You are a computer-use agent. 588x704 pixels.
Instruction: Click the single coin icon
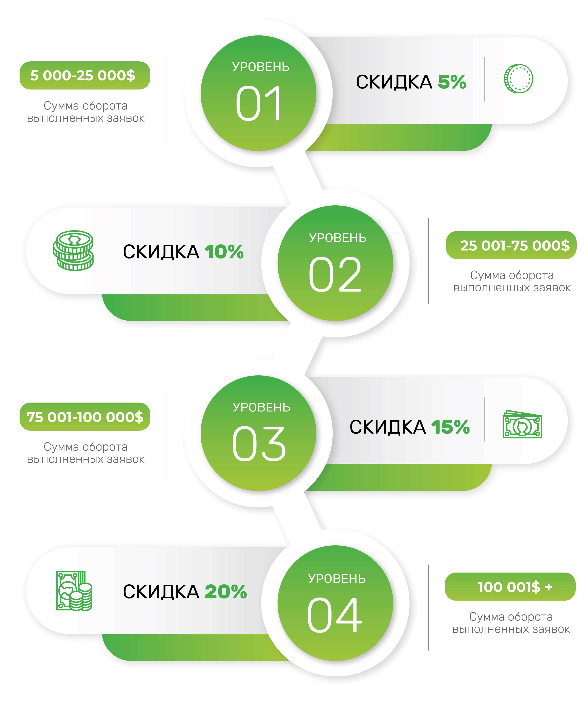pyautogui.click(x=518, y=79)
